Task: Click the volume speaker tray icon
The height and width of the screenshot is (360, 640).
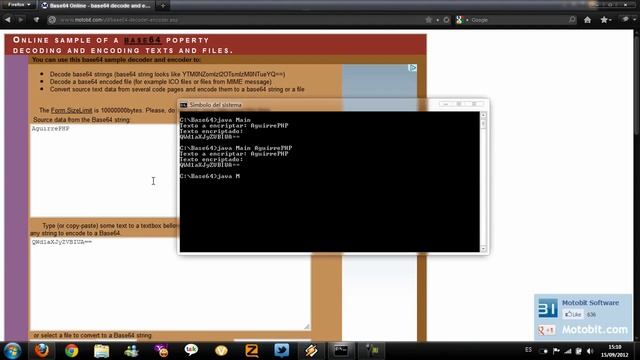Action: 590,351
